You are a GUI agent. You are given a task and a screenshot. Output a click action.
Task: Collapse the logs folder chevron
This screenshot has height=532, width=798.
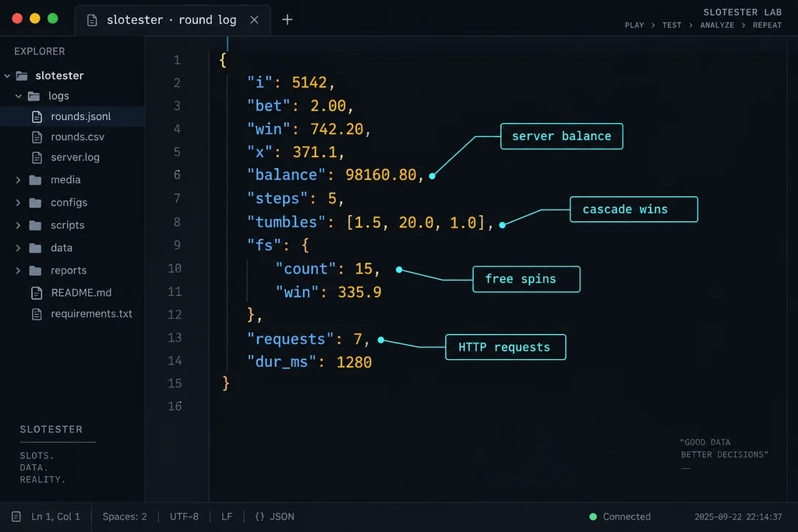(19, 96)
